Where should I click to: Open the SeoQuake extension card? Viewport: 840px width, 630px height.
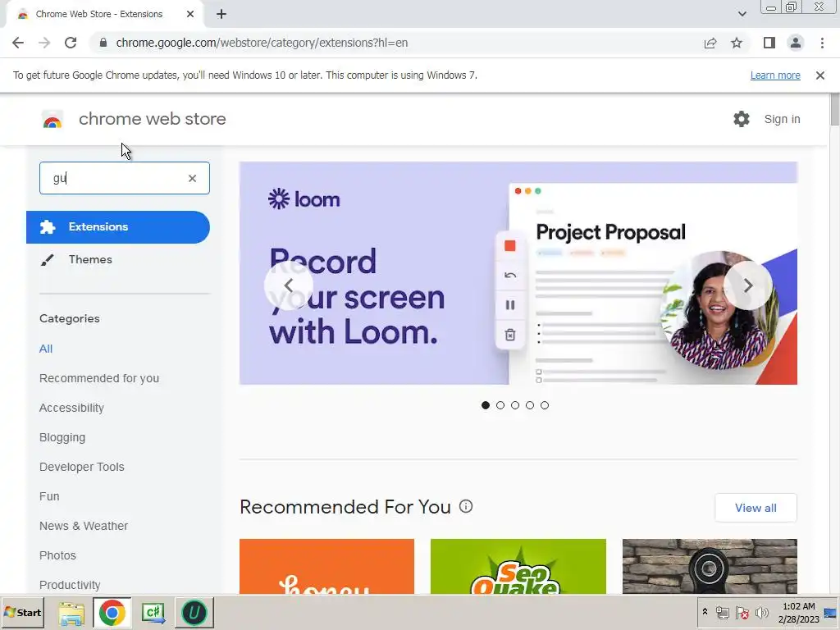pyautogui.click(x=518, y=567)
